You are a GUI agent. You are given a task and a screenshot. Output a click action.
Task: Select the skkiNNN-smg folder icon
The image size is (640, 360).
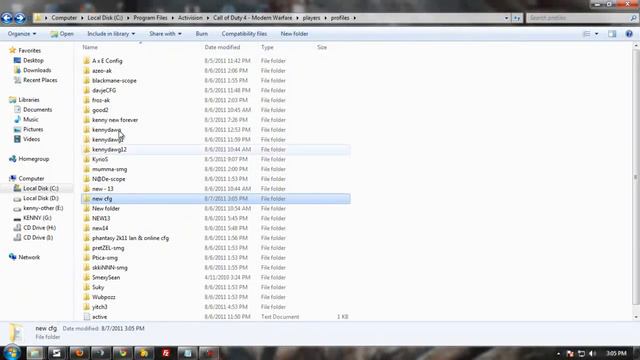pyautogui.click(x=87, y=267)
